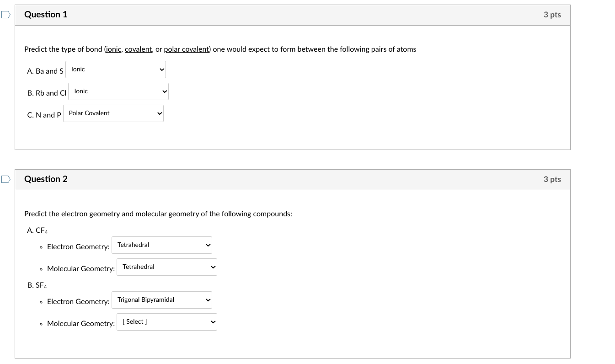Open the CF4 Electron Geometry dropdown
Screen dimensions: 615x364
point(161,245)
